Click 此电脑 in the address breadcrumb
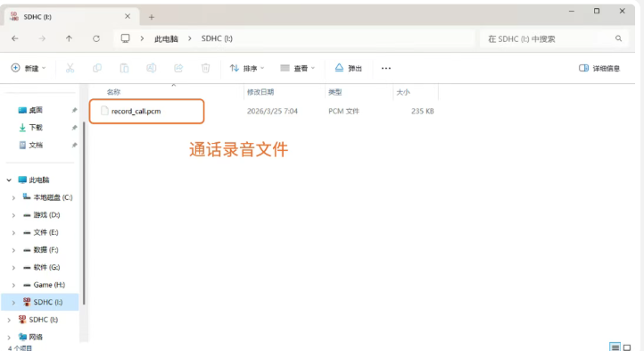The width and height of the screenshot is (644, 351). click(166, 38)
